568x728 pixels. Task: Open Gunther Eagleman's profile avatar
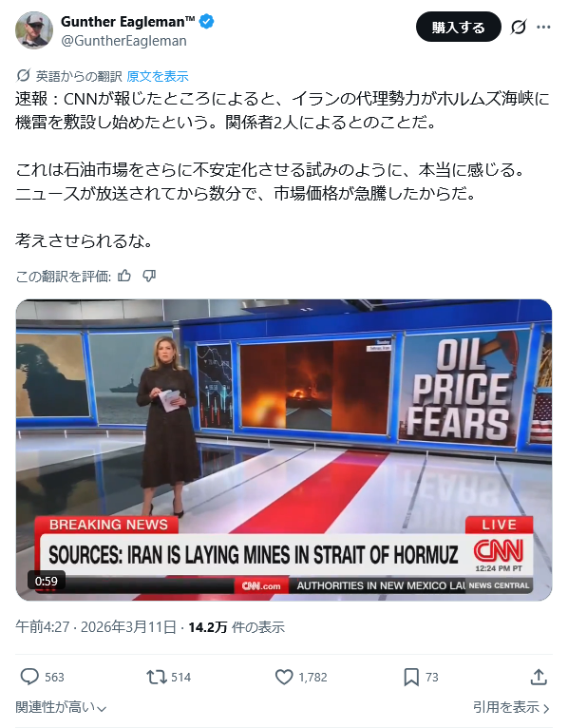[x=34, y=30]
